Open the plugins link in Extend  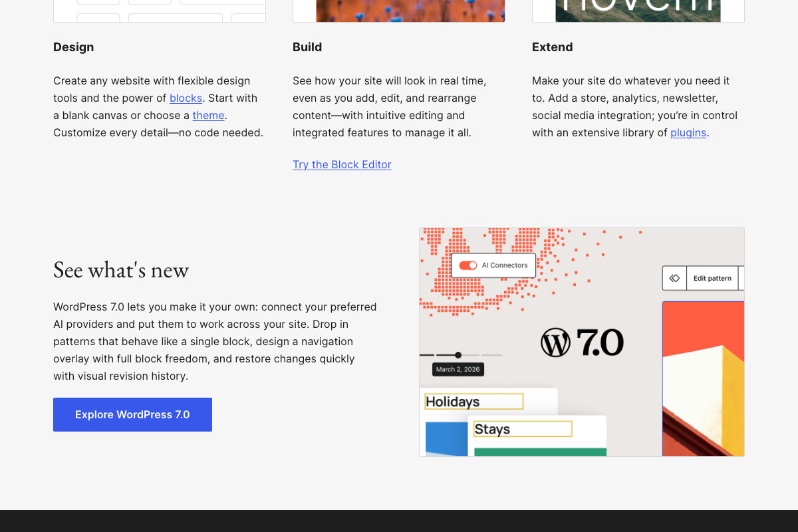688,133
